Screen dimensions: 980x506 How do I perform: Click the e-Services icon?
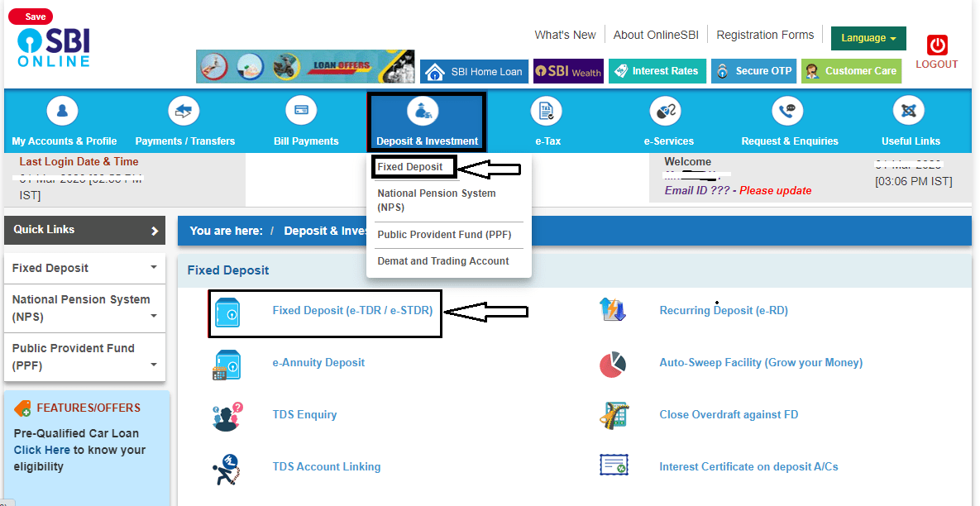click(x=667, y=111)
